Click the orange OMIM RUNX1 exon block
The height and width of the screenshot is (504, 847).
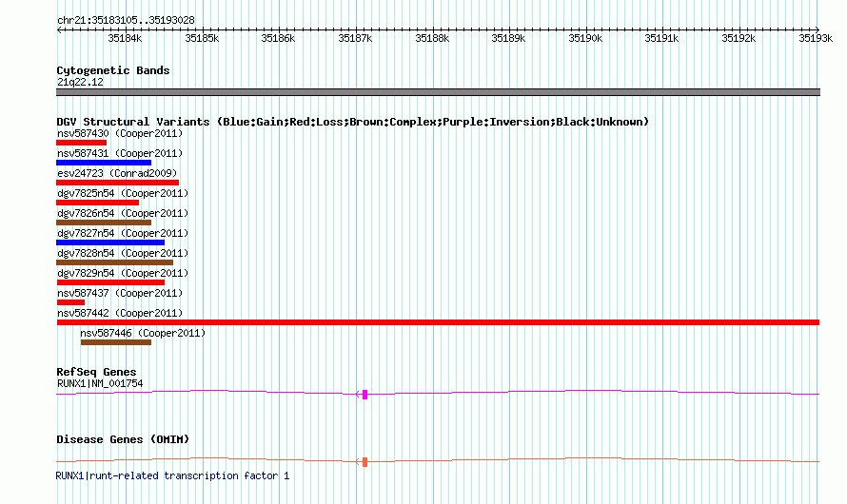365,462
